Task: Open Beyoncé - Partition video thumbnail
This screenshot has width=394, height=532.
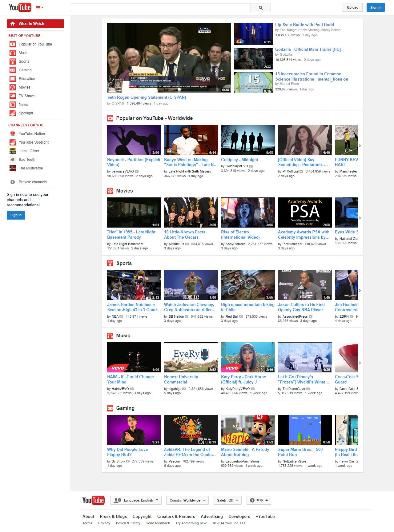Action: 134,140
